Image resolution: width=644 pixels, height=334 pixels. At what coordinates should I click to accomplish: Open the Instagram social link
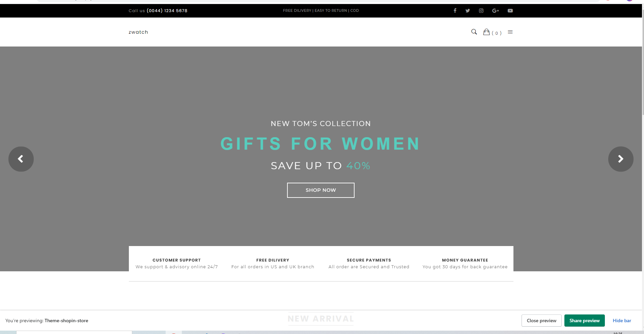coord(481,10)
